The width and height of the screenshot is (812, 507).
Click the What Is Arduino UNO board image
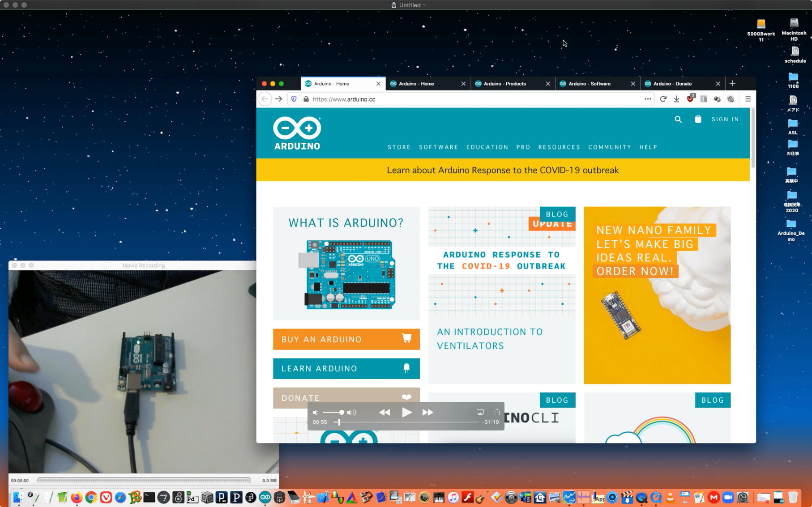[347, 275]
